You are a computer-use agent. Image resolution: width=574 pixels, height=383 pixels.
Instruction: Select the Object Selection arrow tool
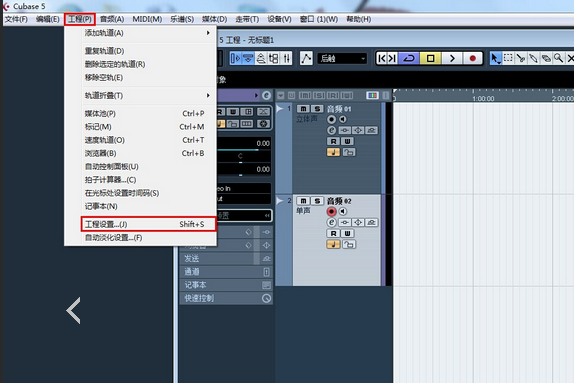[495, 58]
